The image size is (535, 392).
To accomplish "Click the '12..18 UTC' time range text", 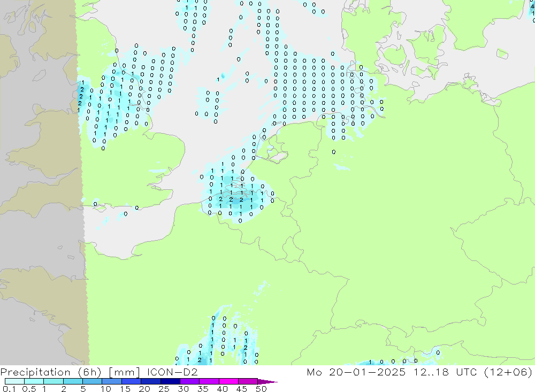I will pos(445,372).
